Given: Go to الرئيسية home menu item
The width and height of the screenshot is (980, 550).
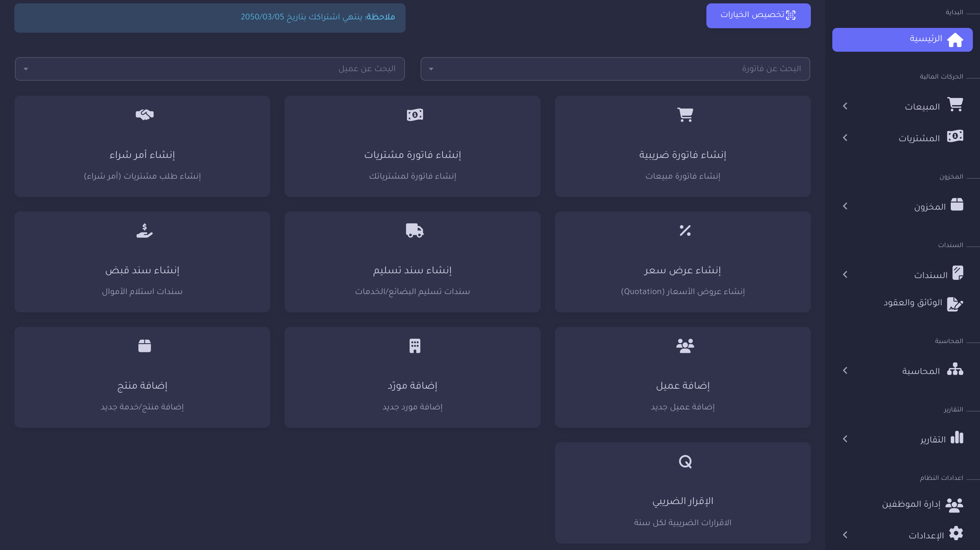Looking at the screenshot, I should [902, 39].
